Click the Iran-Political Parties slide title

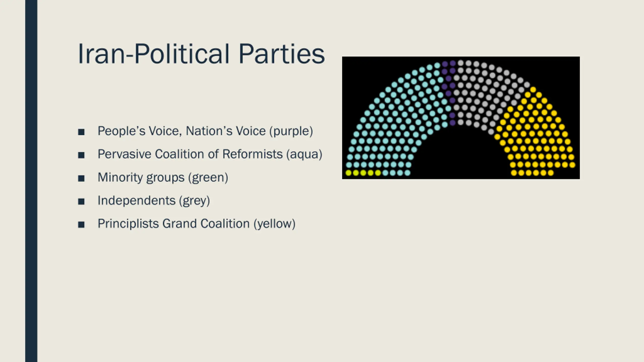pyautogui.click(x=201, y=54)
